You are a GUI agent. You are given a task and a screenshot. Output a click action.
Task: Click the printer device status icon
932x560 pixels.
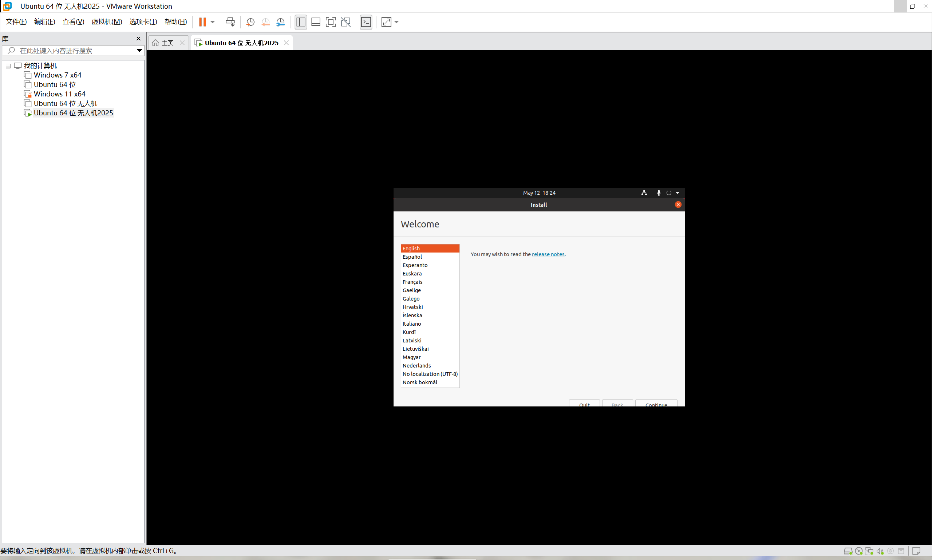click(x=901, y=551)
